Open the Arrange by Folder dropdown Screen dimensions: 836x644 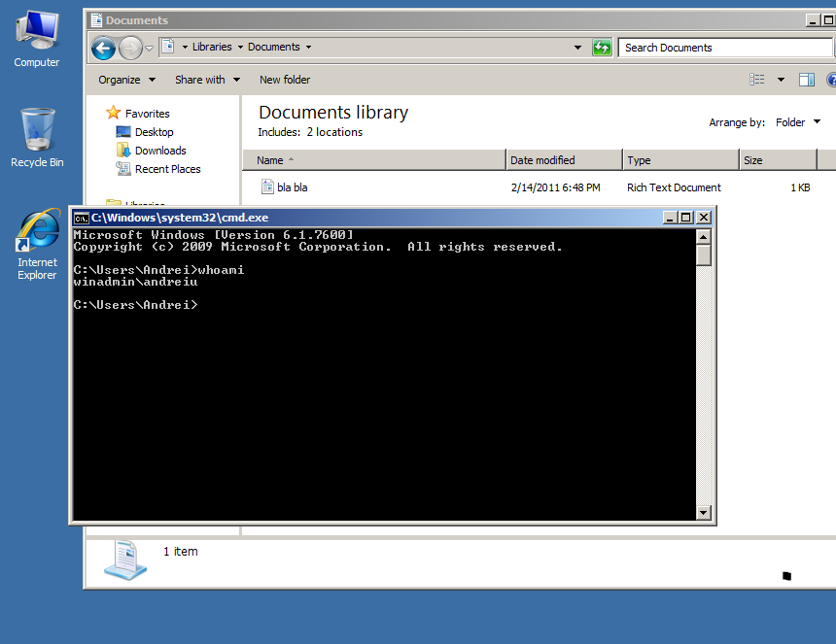(x=798, y=122)
